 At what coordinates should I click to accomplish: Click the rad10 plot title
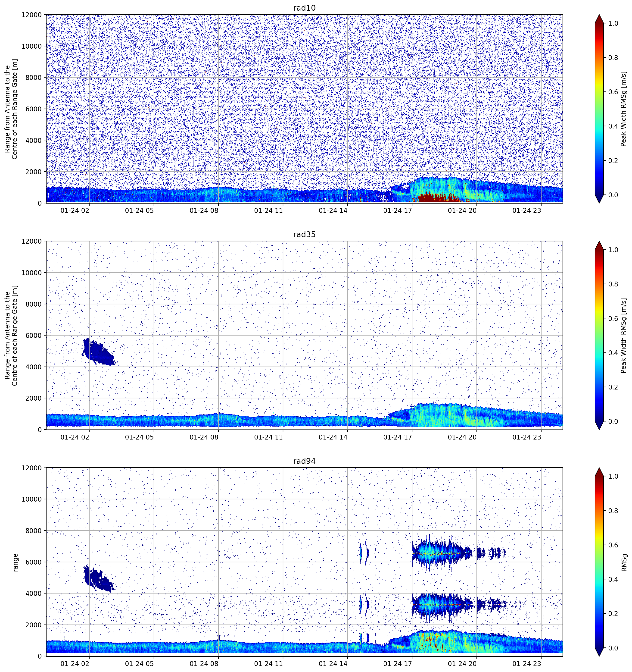(304, 8)
